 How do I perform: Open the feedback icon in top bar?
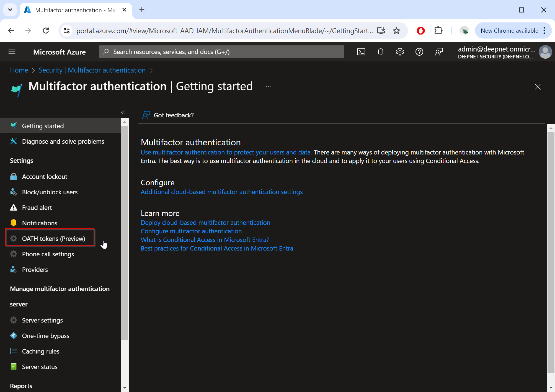click(x=438, y=52)
